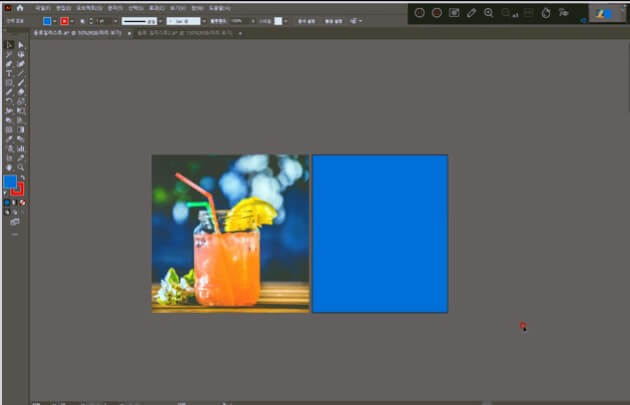This screenshot has height=405, width=630.
Task: Open the 파일 (File) menu
Action: (x=42, y=8)
